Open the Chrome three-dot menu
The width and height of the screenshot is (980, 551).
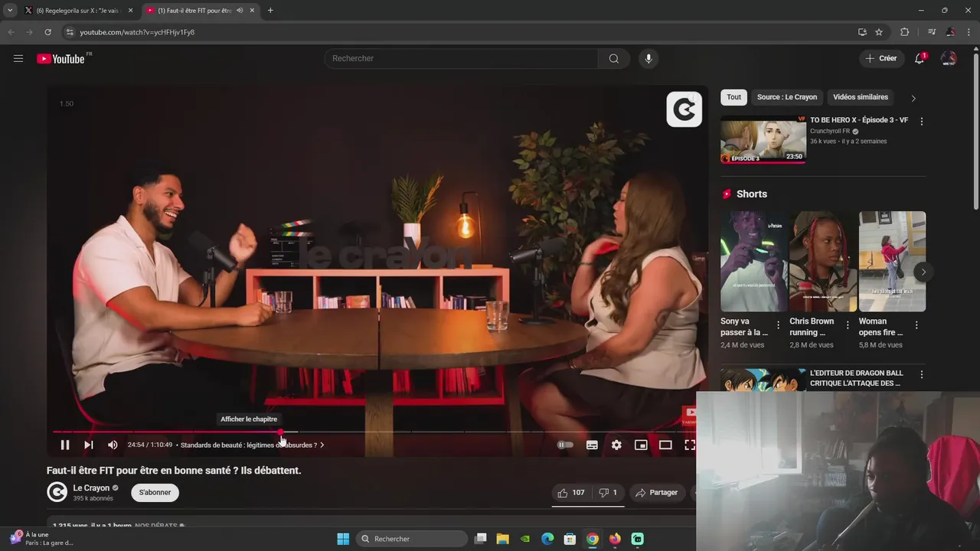point(969,32)
